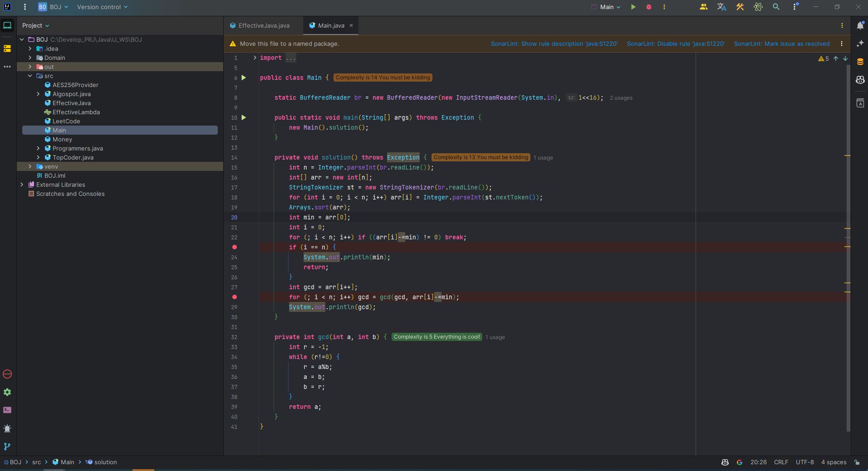The image size is (868, 471).
Task: Expand External Libraries node
Action: click(x=22, y=185)
